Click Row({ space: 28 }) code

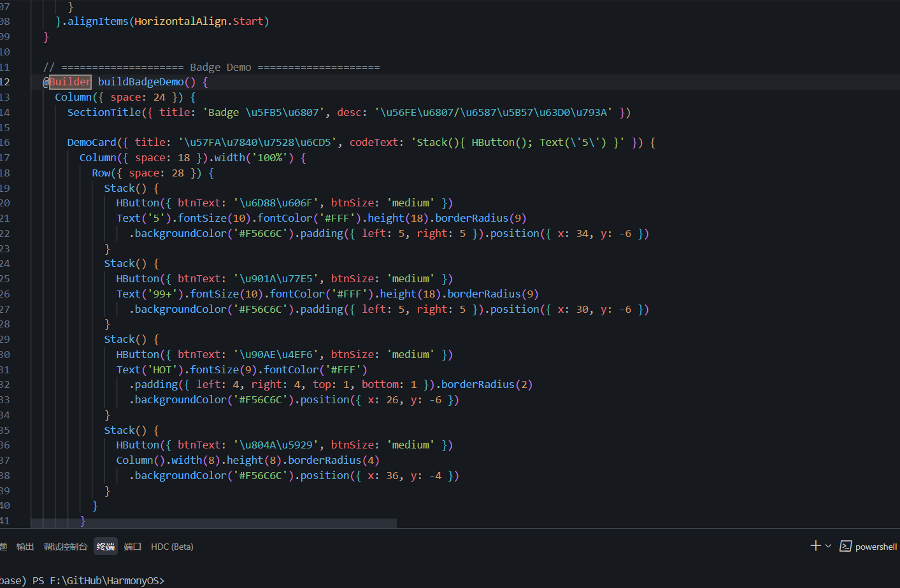click(146, 173)
